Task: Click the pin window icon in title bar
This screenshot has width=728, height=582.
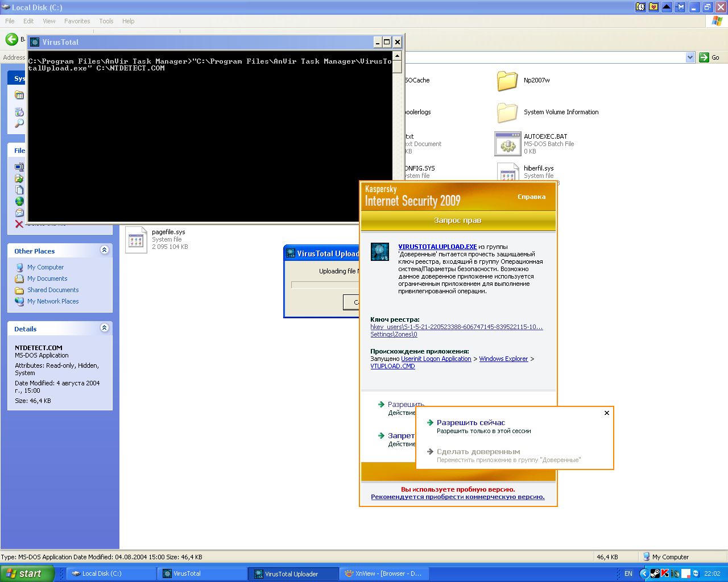Action: click(680, 7)
